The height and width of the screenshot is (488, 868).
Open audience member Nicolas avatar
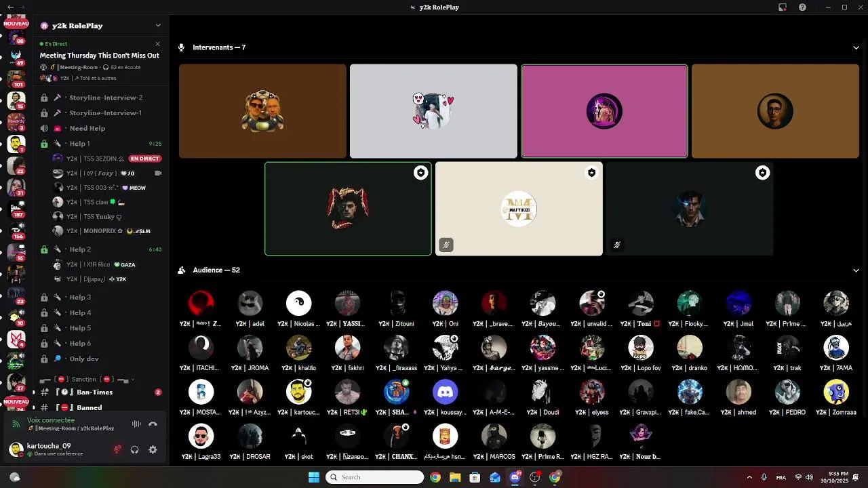coord(299,304)
